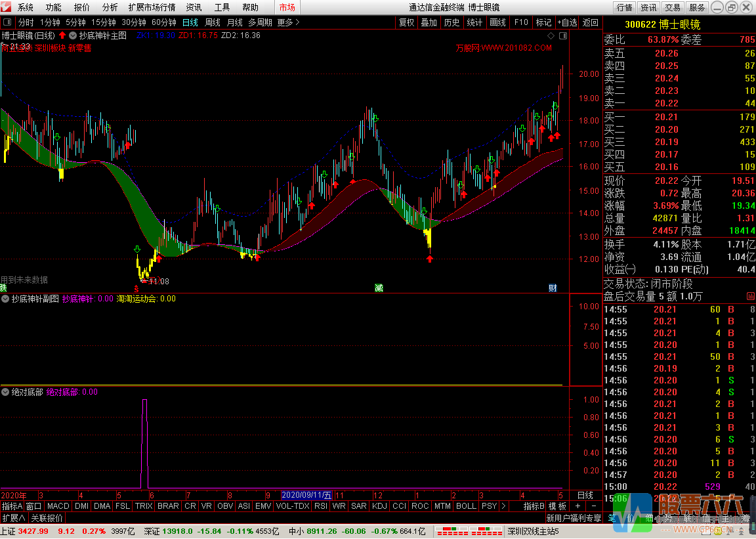Image resolution: width=756 pixels, height=539 pixels.
Task: Click the 服务 button at top right
Action: (697, 7)
